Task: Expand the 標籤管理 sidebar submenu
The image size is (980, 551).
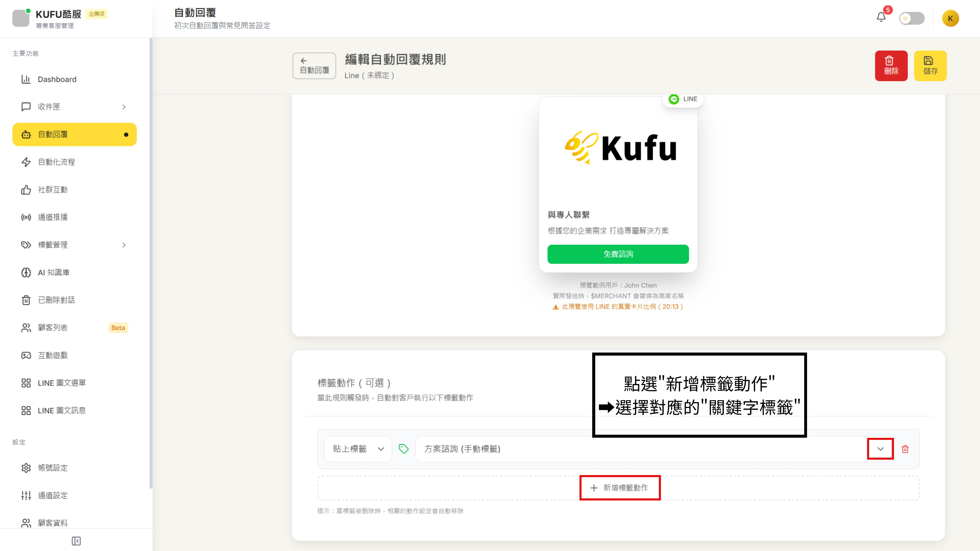Action: coord(124,245)
